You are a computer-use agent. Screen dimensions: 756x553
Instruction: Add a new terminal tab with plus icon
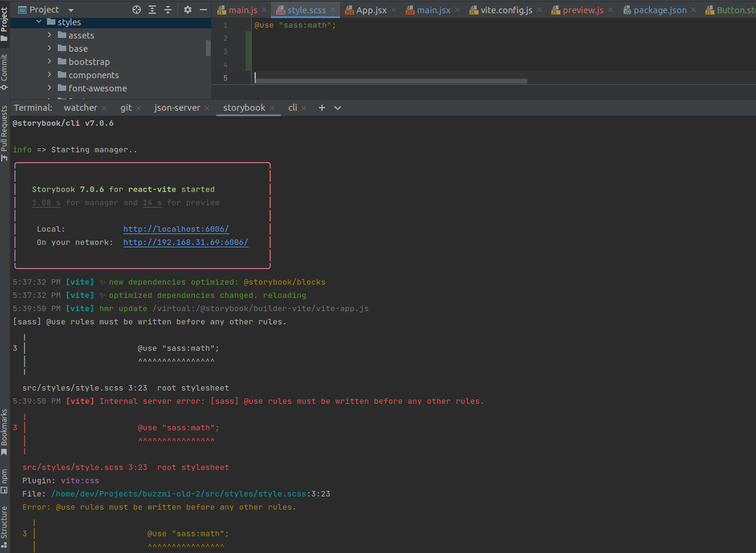[x=322, y=108]
